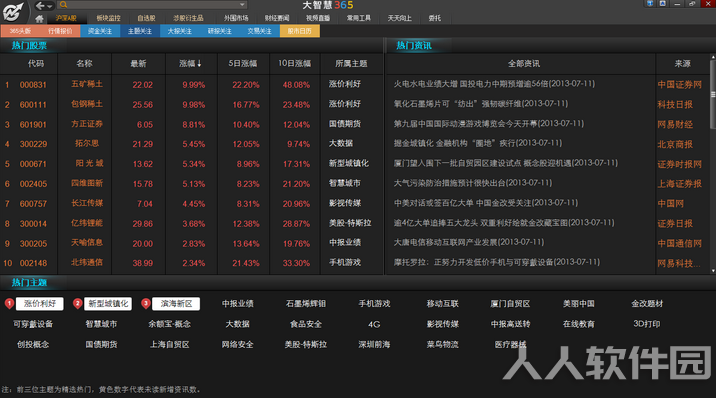Image resolution: width=716 pixels, height=398 pixels.
Task: Sort by the 涨幅 column header
Action: tap(190, 64)
